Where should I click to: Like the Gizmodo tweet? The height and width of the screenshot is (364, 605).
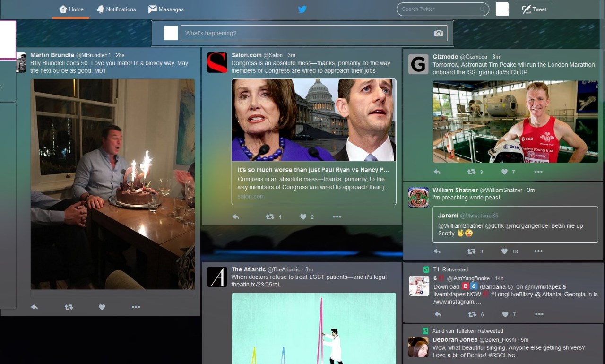tap(505, 172)
